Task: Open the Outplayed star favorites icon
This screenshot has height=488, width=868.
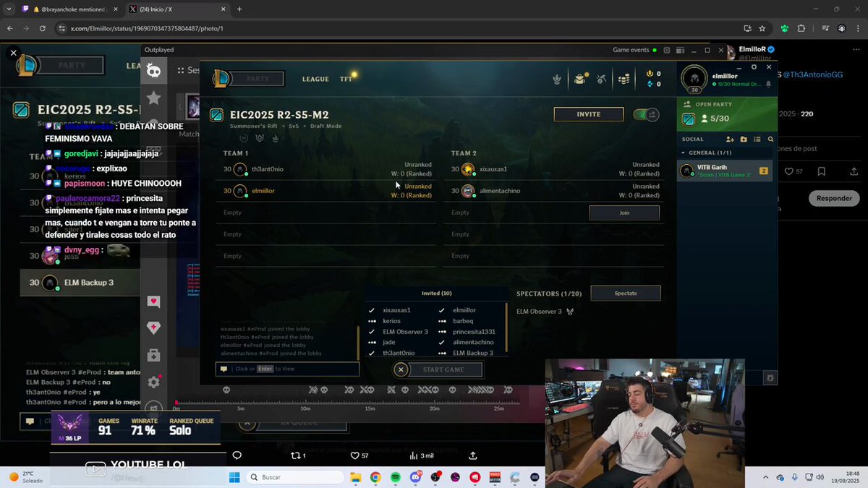Action: point(153,98)
